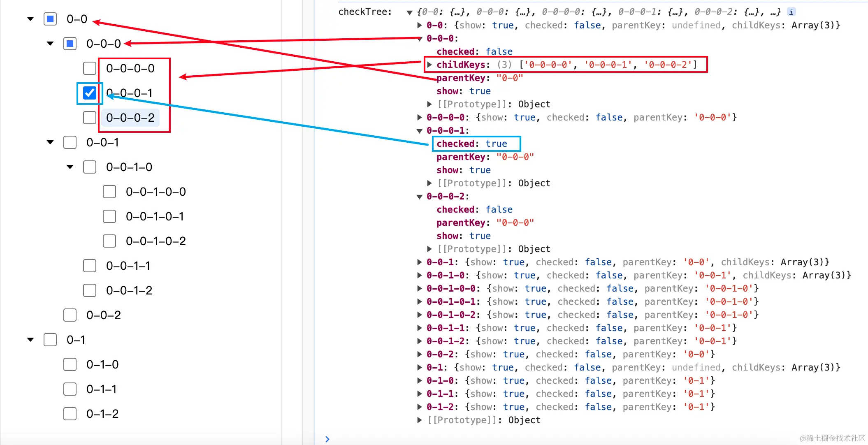Check the 0-1 checkbox
This screenshot has width=868, height=445.
50,340
